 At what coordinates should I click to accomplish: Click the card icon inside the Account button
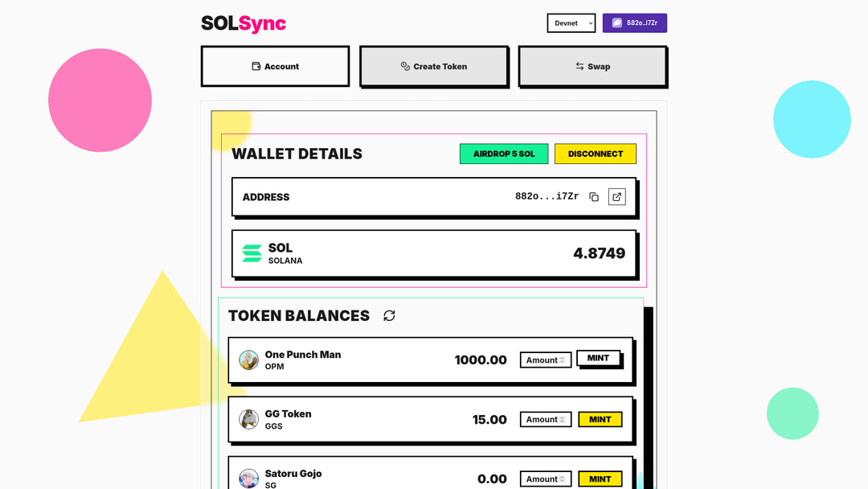[x=256, y=66]
